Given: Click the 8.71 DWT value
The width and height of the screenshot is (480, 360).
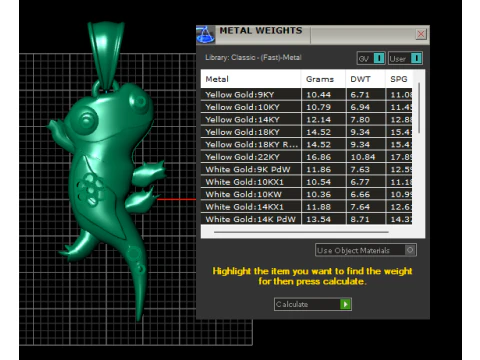Looking at the screenshot, I should point(360,219).
